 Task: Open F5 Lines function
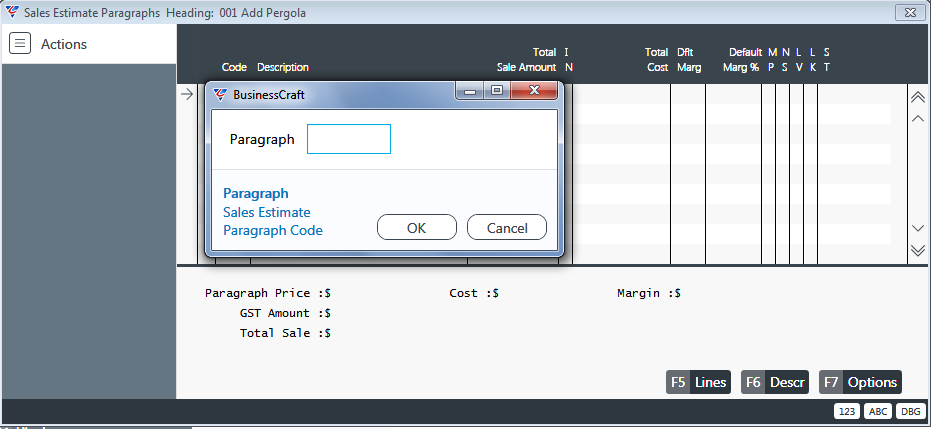(x=698, y=382)
